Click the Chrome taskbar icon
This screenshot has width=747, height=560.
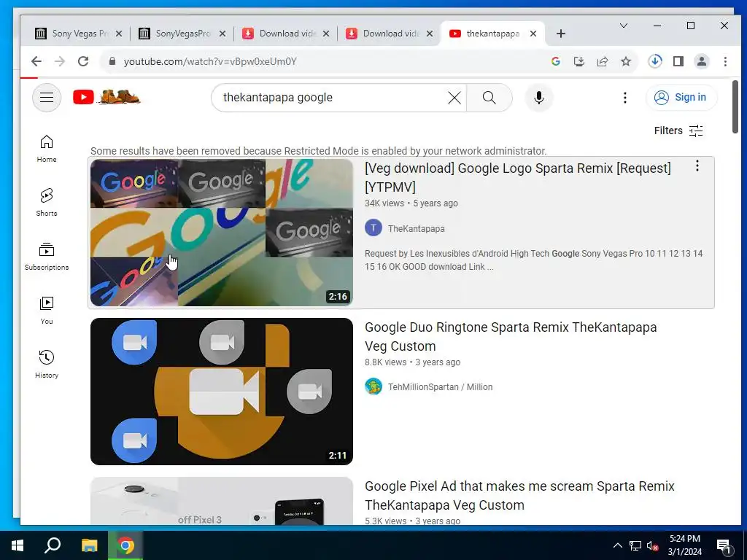click(125, 545)
